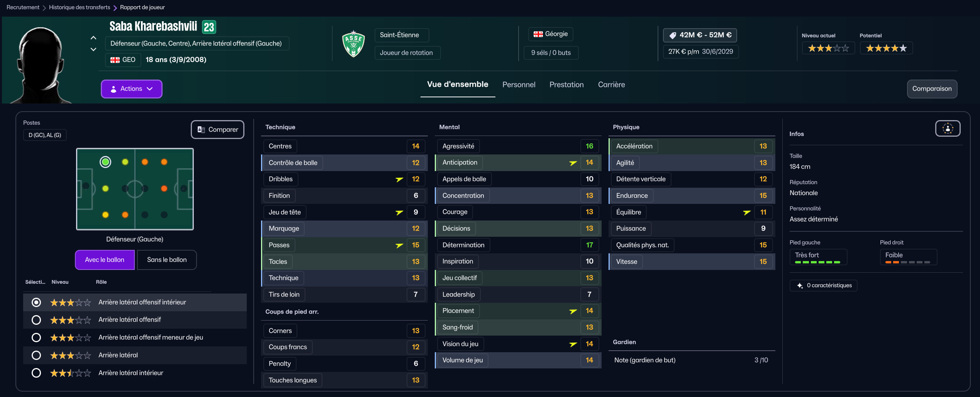Select the Arrière latéral offensif role radio
This screenshot has height=397, width=980.
36,320
